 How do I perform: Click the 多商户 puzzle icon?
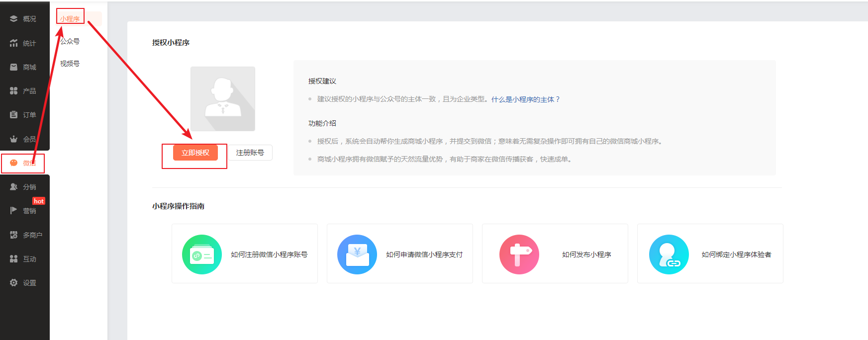[x=13, y=235]
